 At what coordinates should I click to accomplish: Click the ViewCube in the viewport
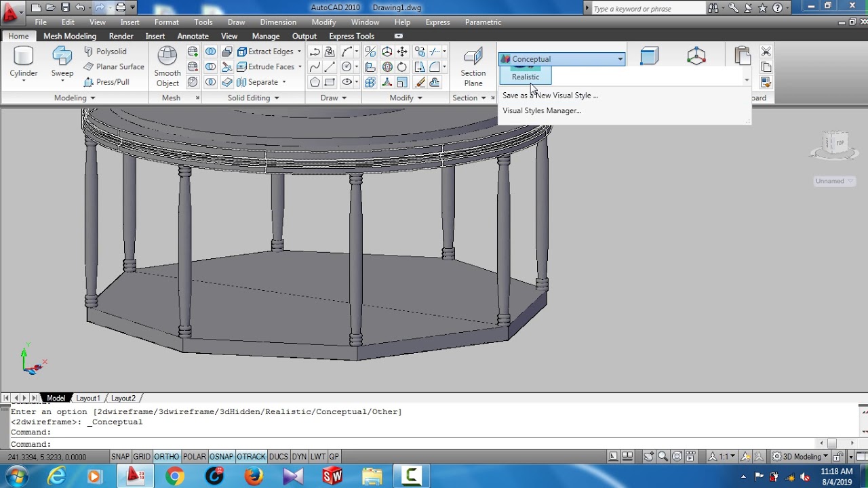834,144
